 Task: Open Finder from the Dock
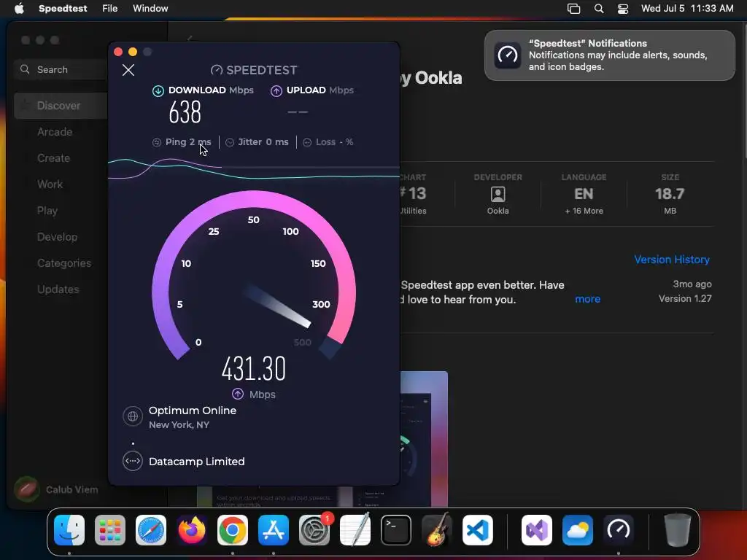click(69, 530)
